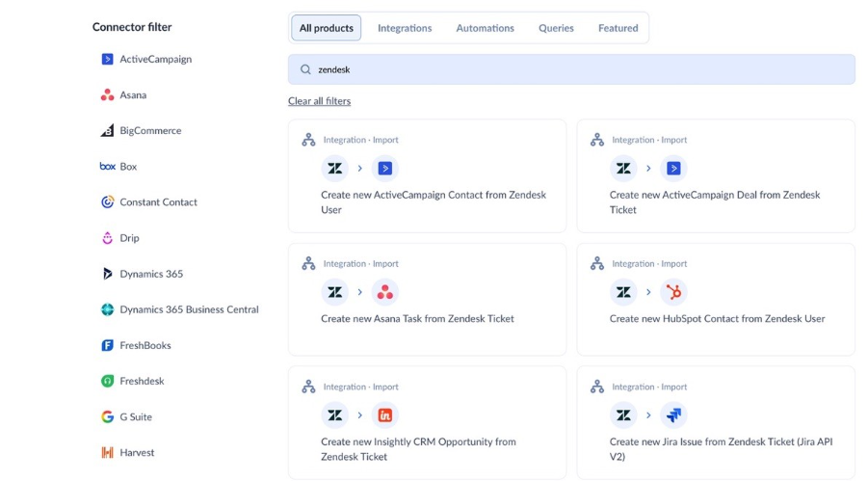This screenshot has width=868, height=481.
Task: Click the Dynamics 365 Business Central icon
Action: coord(107,309)
